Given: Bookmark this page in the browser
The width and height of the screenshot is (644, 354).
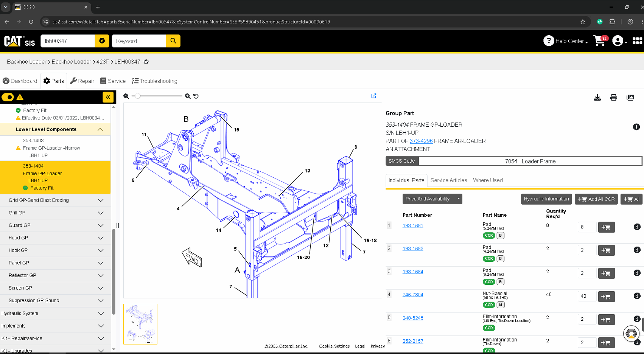Looking at the screenshot, I should 583,22.
